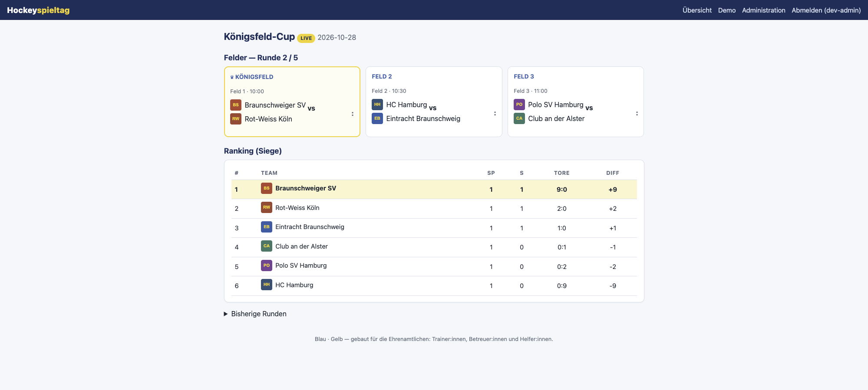Select HC Hamburg in the ranking table

click(x=294, y=285)
